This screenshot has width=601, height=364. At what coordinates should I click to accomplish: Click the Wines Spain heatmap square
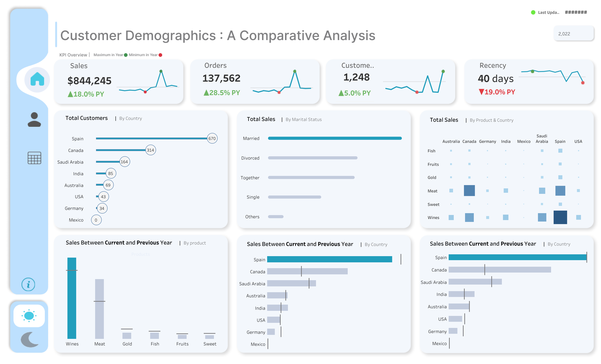coord(560,217)
